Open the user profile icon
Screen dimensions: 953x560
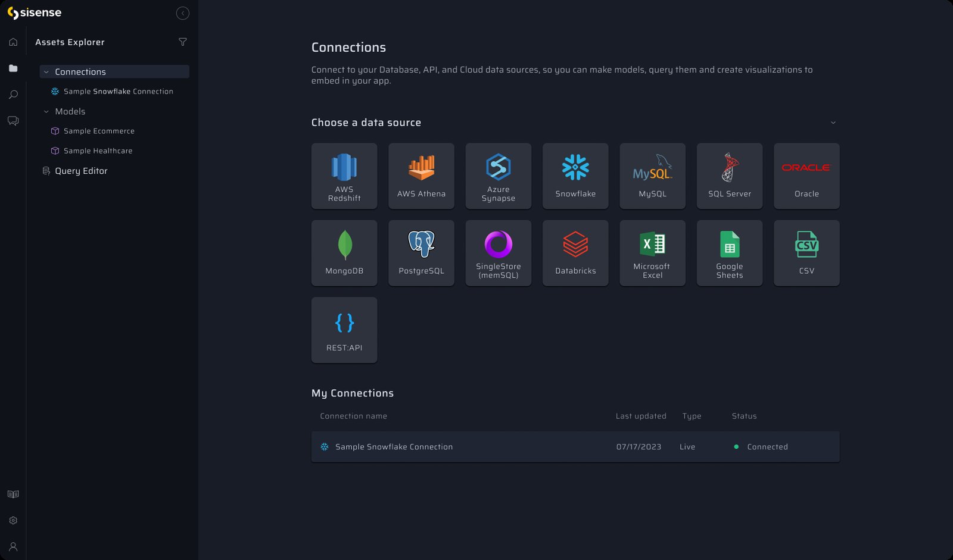coord(13,547)
